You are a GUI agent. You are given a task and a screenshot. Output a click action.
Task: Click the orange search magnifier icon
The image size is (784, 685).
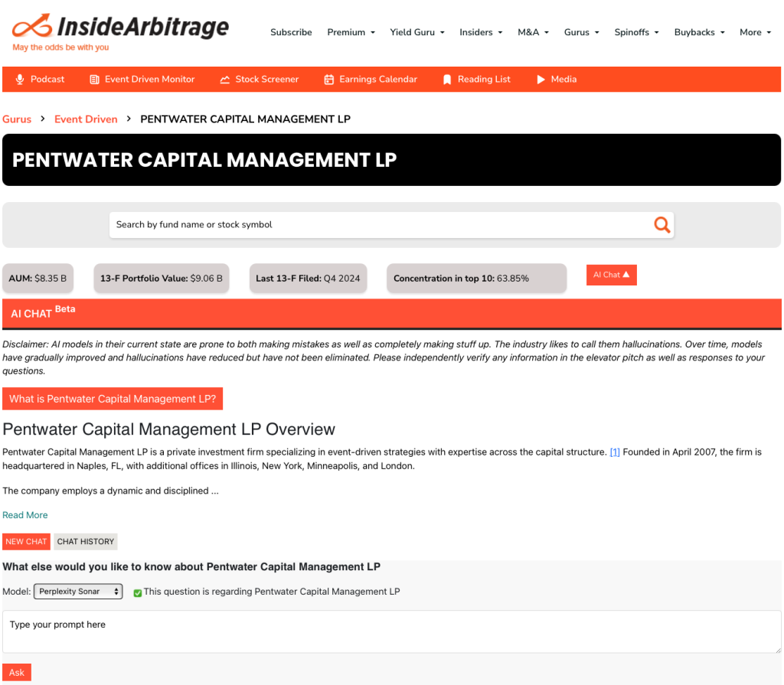(661, 225)
